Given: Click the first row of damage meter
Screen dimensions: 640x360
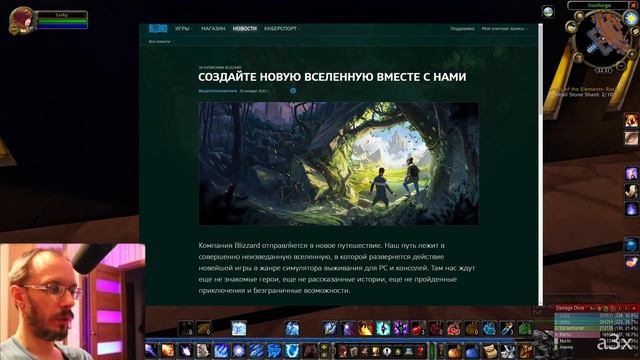Looking at the screenshot, I should (x=596, y=316).
